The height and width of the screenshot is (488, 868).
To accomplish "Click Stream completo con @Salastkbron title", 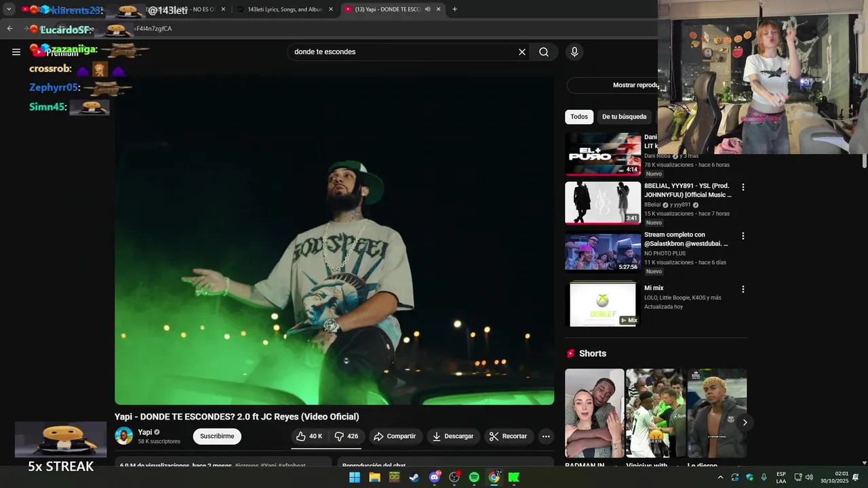I will [x=686, y=239].
